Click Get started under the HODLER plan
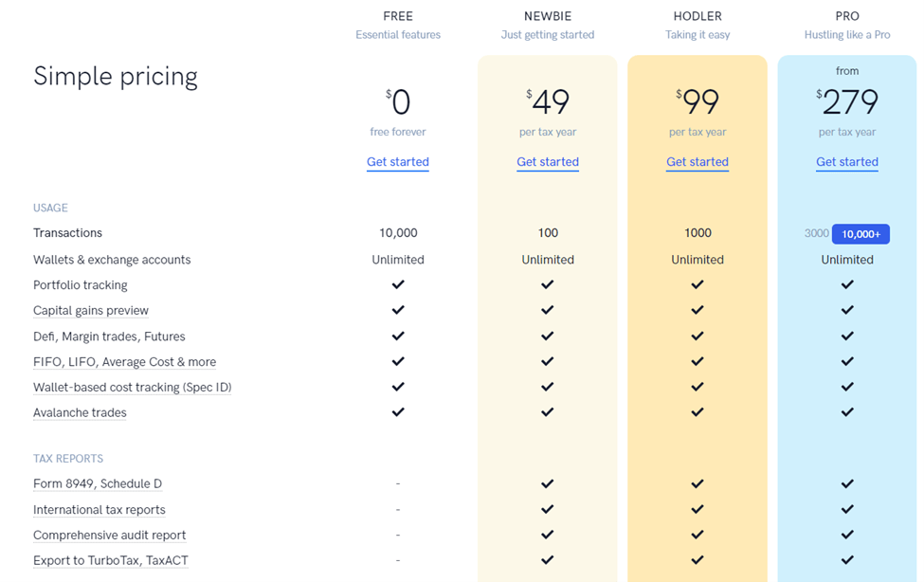 (698, 161)
